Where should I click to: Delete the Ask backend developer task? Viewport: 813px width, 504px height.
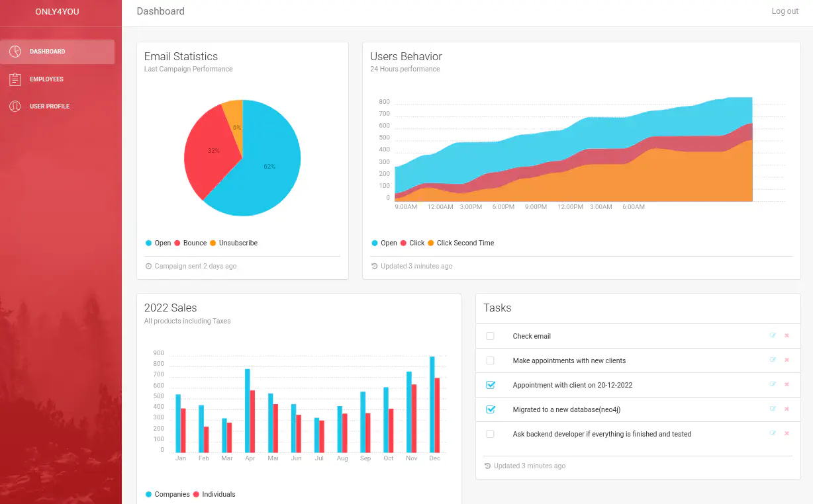(x=787, y=433)
